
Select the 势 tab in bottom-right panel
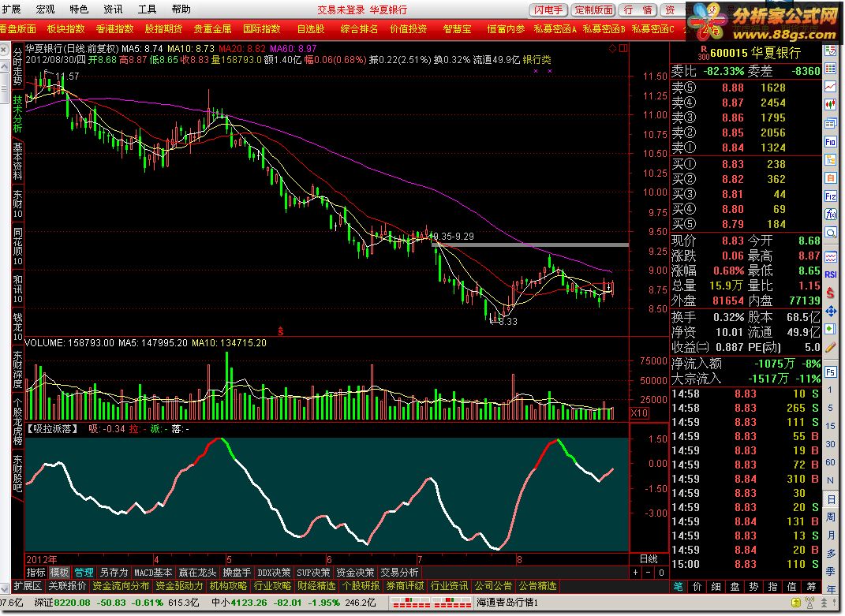click(x=753, y=586)
